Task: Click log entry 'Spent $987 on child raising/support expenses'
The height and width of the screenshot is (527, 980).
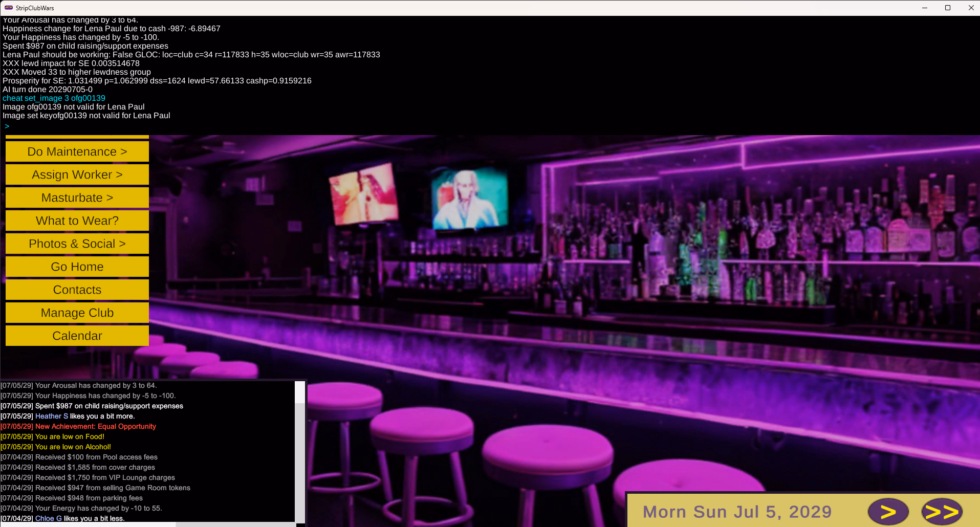Action: (x=92, y=406)
